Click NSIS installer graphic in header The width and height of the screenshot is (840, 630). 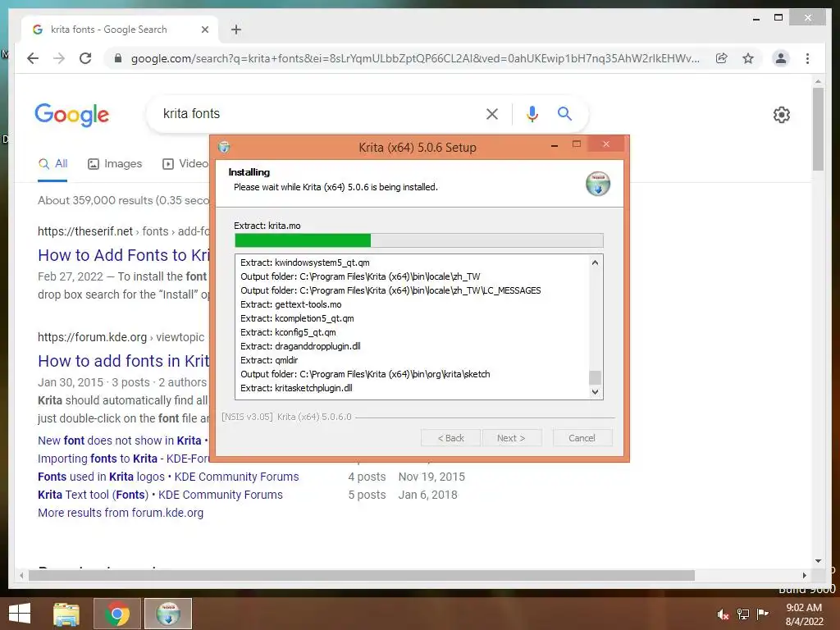(598, 184)
